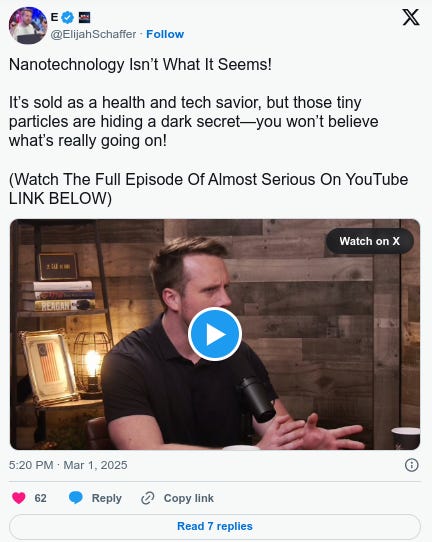Click the X logo in the corner
432x542 pixels.
(x=411, y=17)
